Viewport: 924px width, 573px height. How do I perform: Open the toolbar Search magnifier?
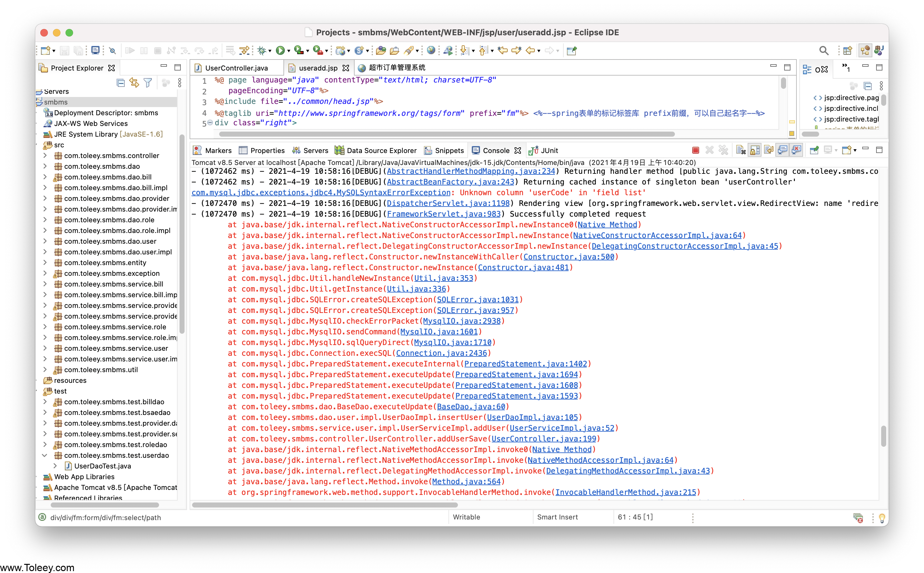pyautogui.click(x=823, y=50)
